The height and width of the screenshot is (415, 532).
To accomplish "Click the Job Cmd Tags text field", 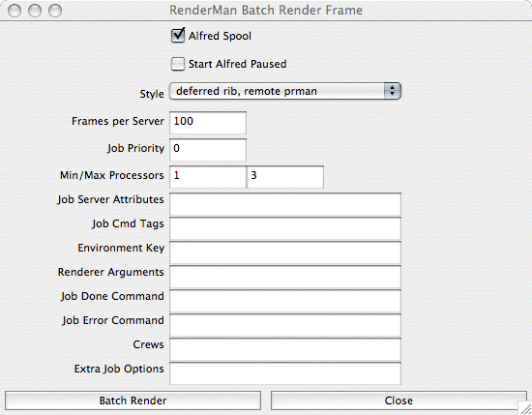I will (x=285, y=228).
